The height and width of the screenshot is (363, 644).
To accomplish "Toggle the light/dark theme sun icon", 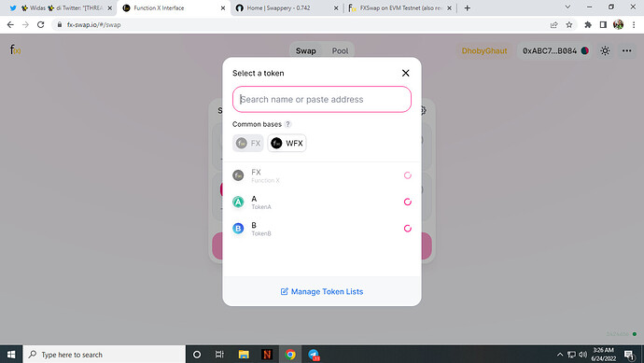I will point(605,51).
